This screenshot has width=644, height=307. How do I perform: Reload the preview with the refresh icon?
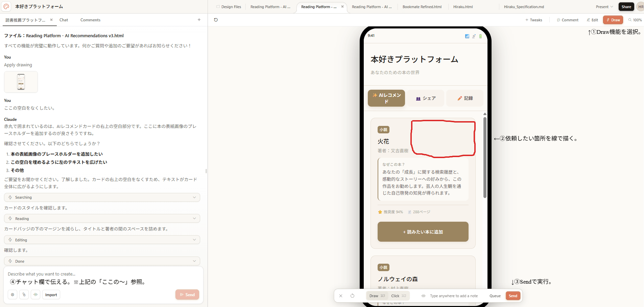pos(216,20)
